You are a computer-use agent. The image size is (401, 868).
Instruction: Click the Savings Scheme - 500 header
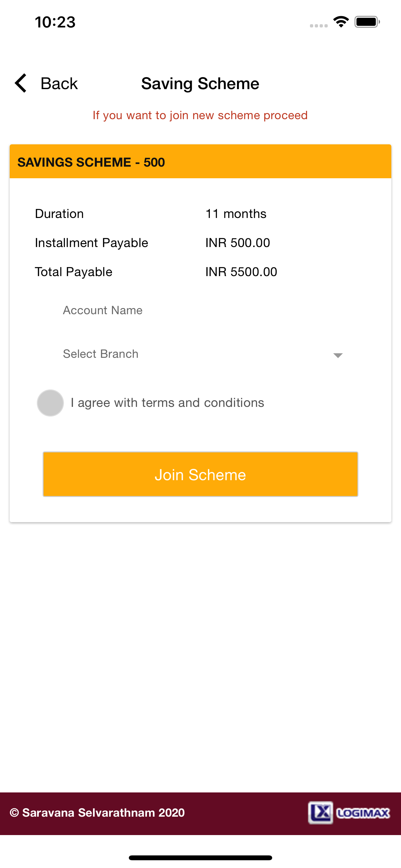click(200, 162)
